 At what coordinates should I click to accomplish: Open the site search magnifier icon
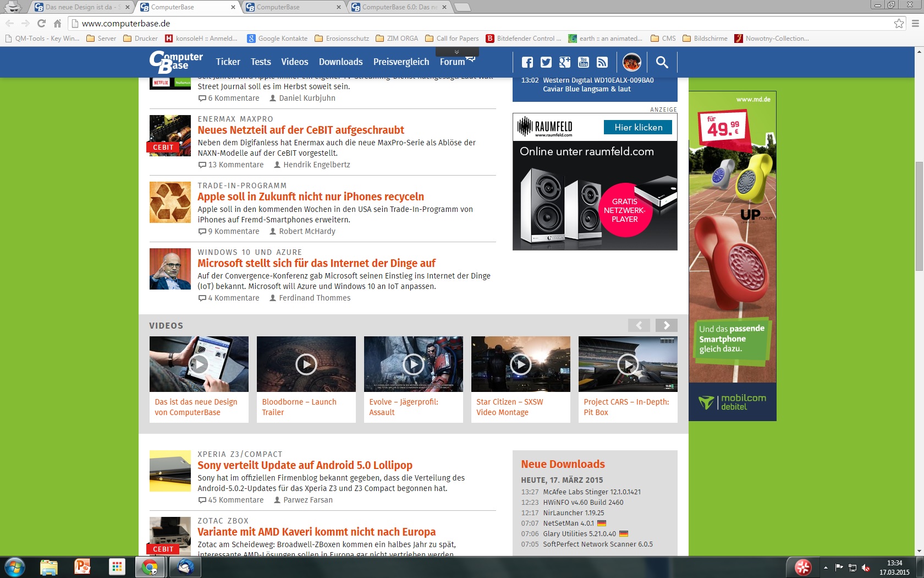662,62
